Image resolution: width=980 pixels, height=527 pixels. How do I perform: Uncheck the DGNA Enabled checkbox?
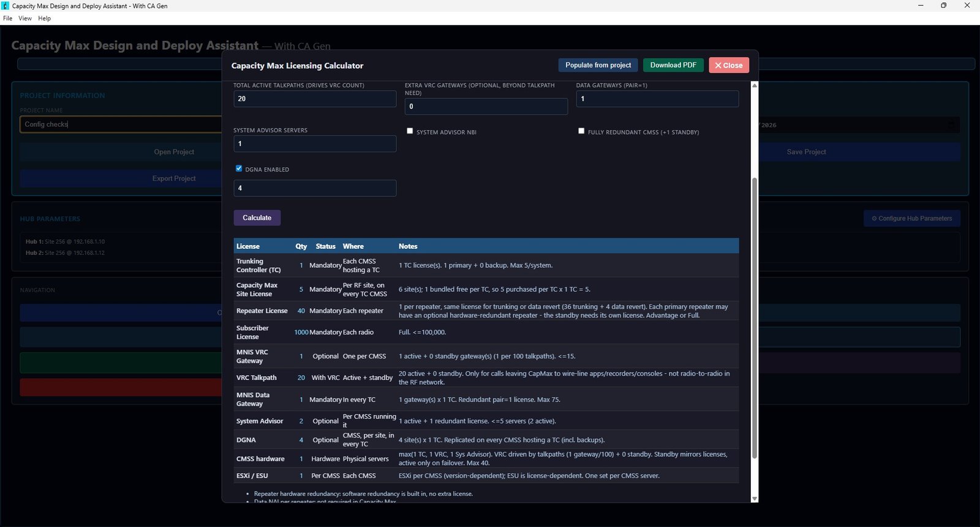pyautogui.click(x=239, y=169)
